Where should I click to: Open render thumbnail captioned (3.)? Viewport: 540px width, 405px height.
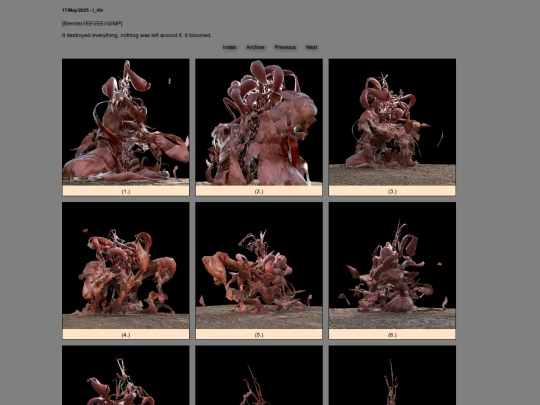392,122
